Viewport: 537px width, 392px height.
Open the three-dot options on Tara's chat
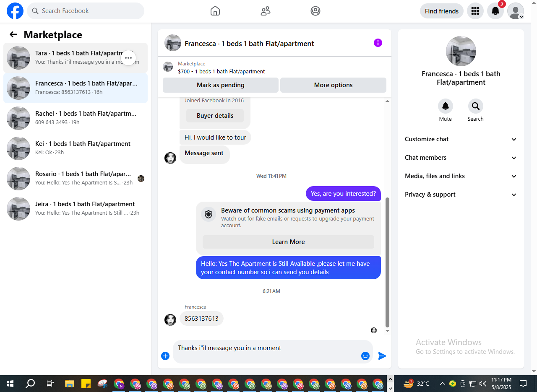click(x=128, y=58)
